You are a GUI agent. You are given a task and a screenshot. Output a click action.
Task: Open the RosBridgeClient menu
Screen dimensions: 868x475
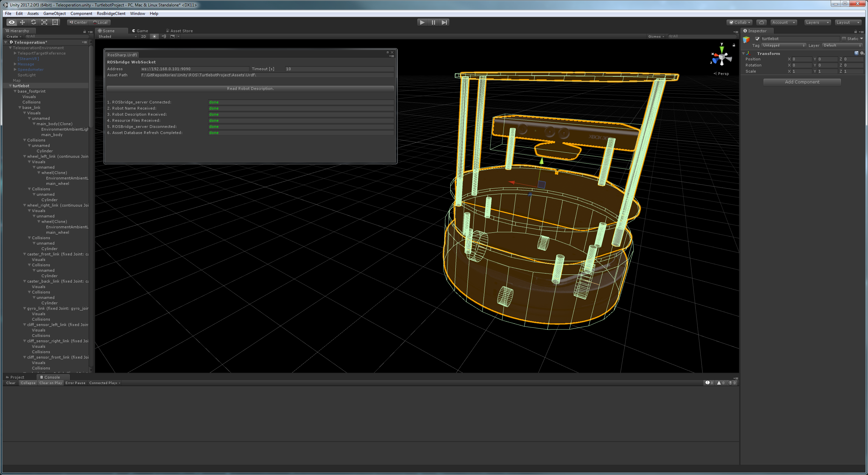111,14
